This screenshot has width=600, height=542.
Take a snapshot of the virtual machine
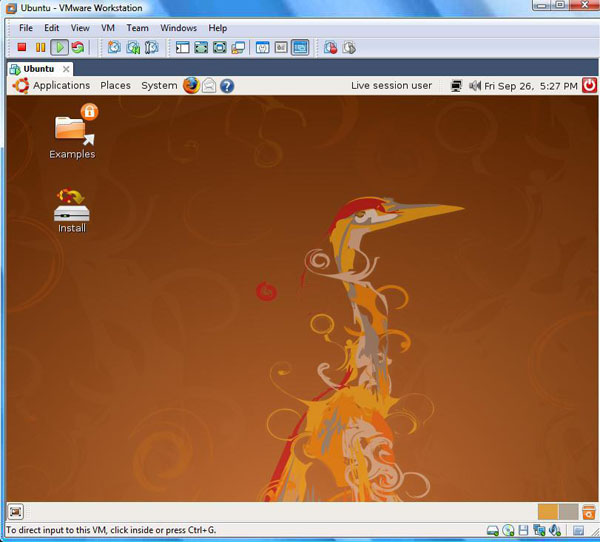pyautogui.click(x=114, y=47)
